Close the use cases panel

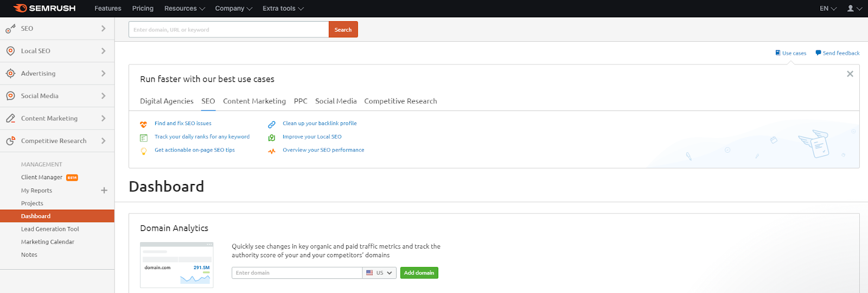point(850,74)
